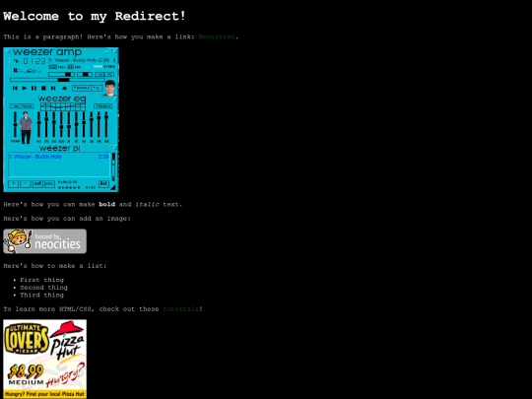Image resolution: width=532 pixels, height=399 pixels.
Task: Click the pause button in weezer amp
Action: click(x=33, y=89)
